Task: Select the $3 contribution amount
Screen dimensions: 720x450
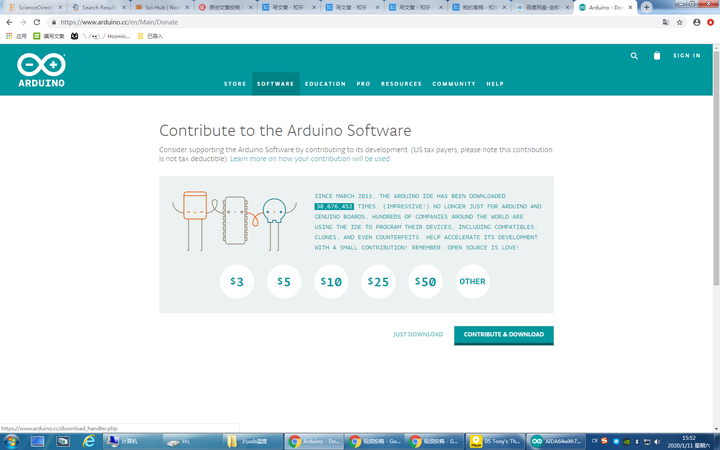Action: coord(237,281)
